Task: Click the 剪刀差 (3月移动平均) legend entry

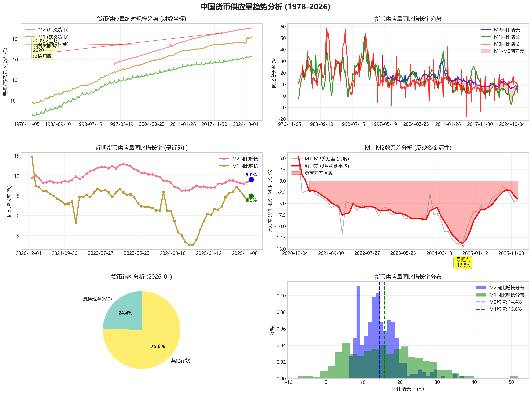Action: coord(326,166)
